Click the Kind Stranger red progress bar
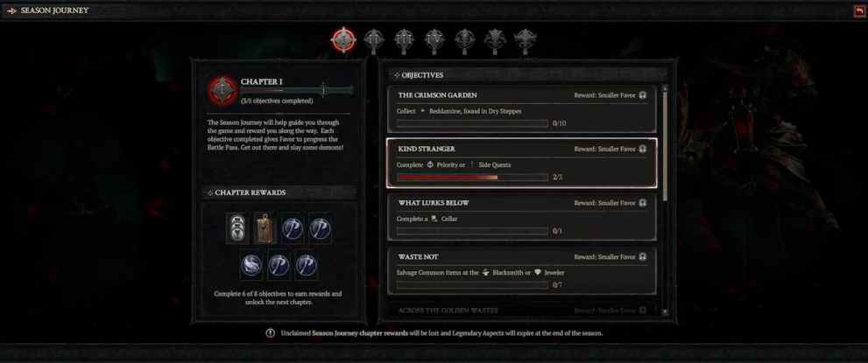Screen dimensions: 868x363 [x=472, y=178]
